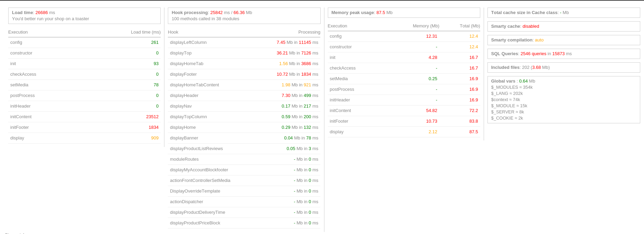644x234 pixels.
Task: Select the $_LANG ≈ 202k line
Action: click(507, 94)
